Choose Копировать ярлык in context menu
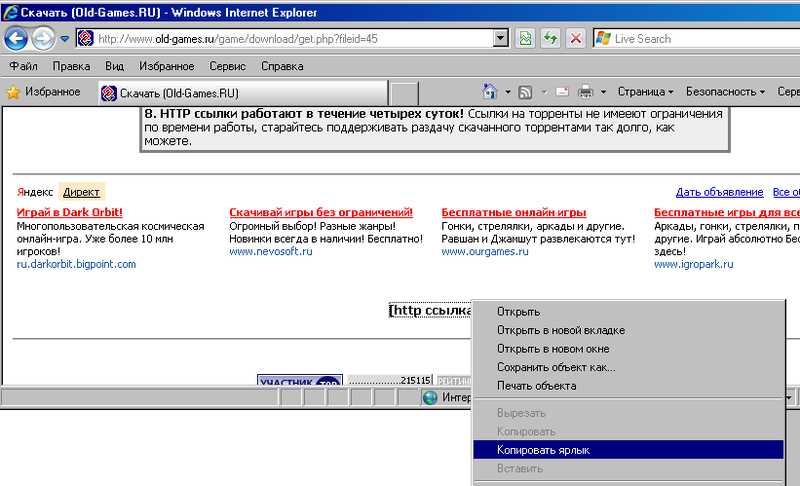The height and width of the screenshot is (486, 800). 628,450
